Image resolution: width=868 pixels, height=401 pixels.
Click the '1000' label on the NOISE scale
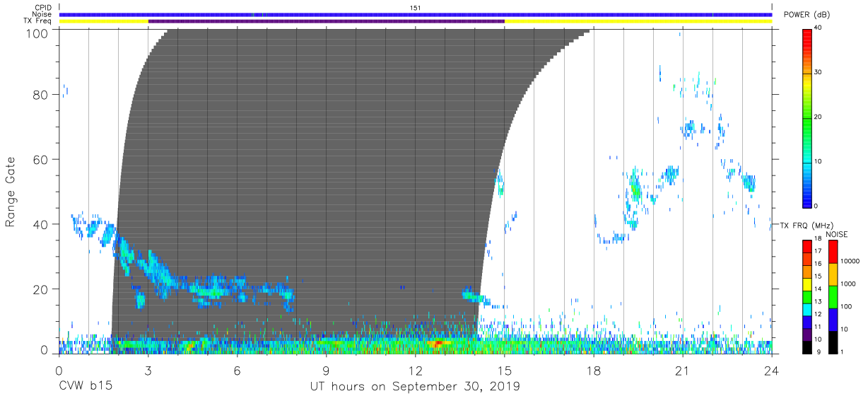point(848,284)
